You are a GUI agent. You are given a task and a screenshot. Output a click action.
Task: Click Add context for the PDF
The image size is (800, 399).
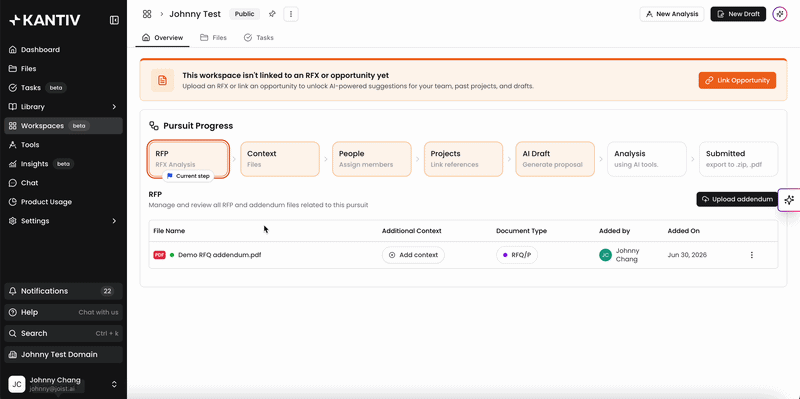tap(413, 255)
